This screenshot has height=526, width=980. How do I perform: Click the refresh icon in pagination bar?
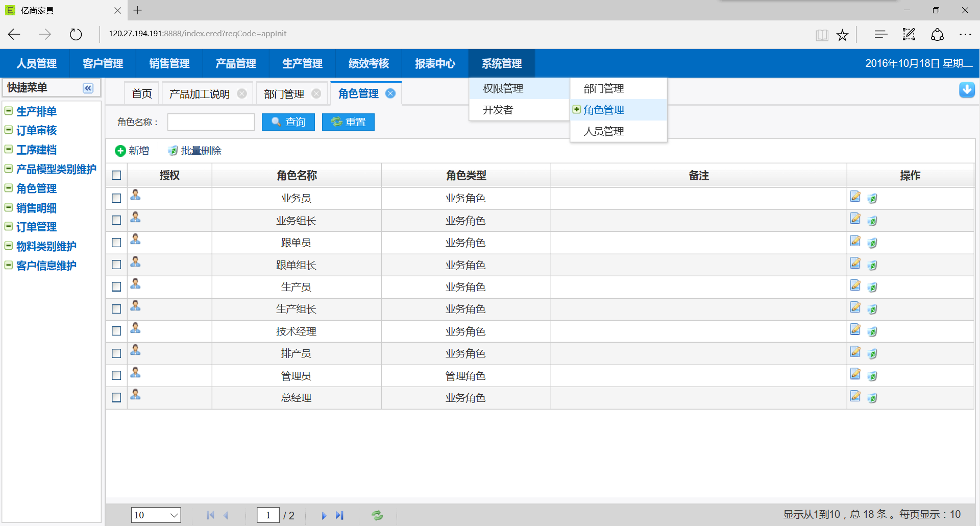click(377, 515)
